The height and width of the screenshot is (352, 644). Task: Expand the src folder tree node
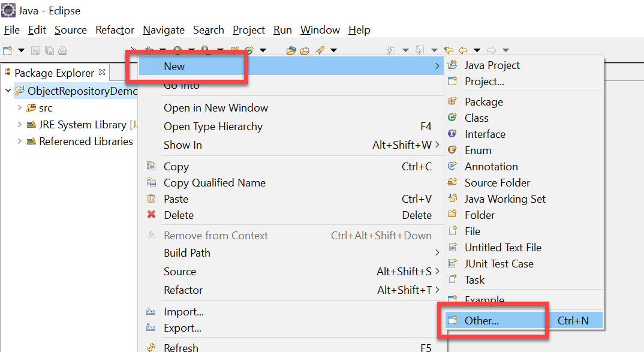[x=20, y=108]
